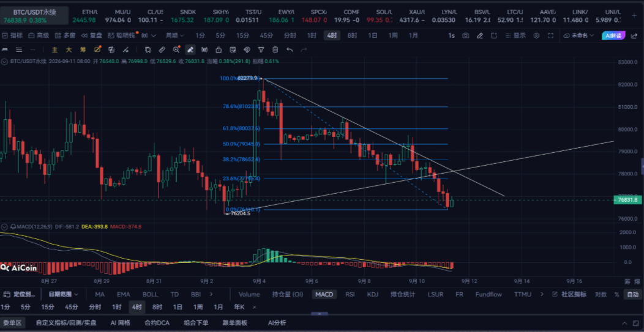
Task: Open the 未命名 layout dropdown
Action: [579, 35]
